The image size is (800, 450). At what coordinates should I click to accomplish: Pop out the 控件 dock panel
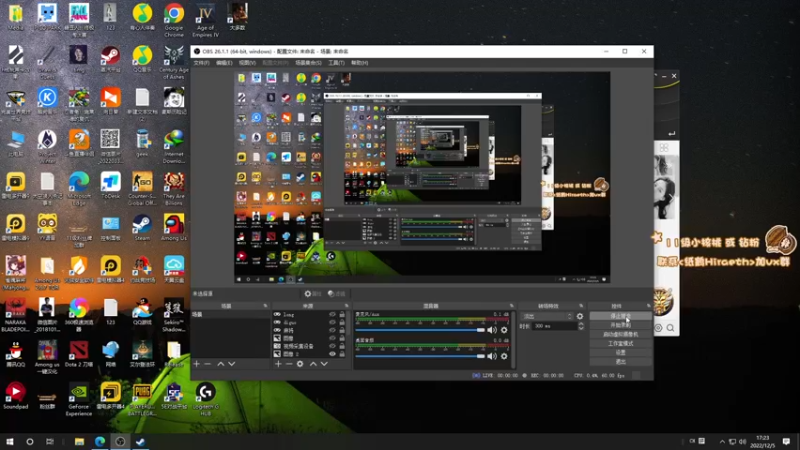coord(649,306)
